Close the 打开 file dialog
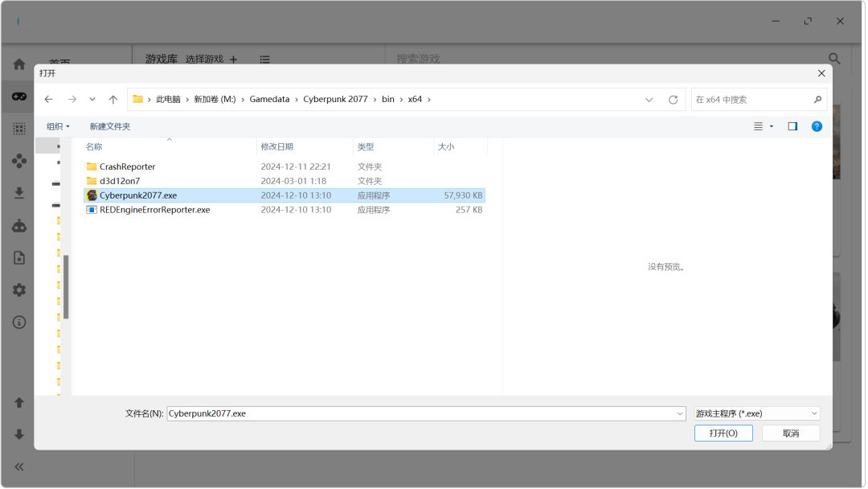 (821, 73)
